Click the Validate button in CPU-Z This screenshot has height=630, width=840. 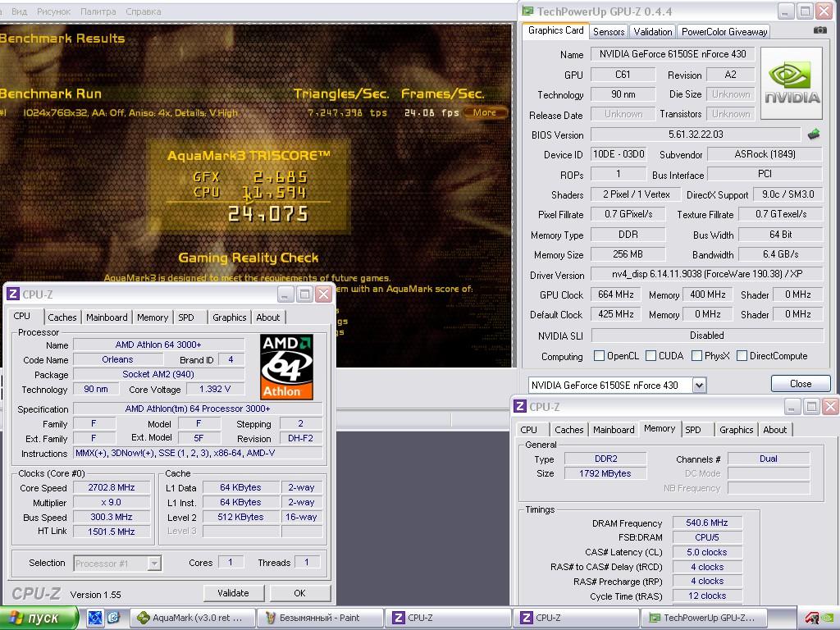233,593
